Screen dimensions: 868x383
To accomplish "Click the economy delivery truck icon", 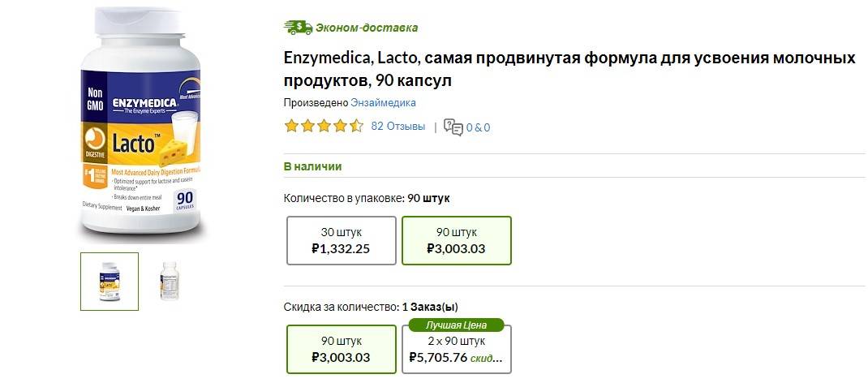I will click(x=298, y=27).
